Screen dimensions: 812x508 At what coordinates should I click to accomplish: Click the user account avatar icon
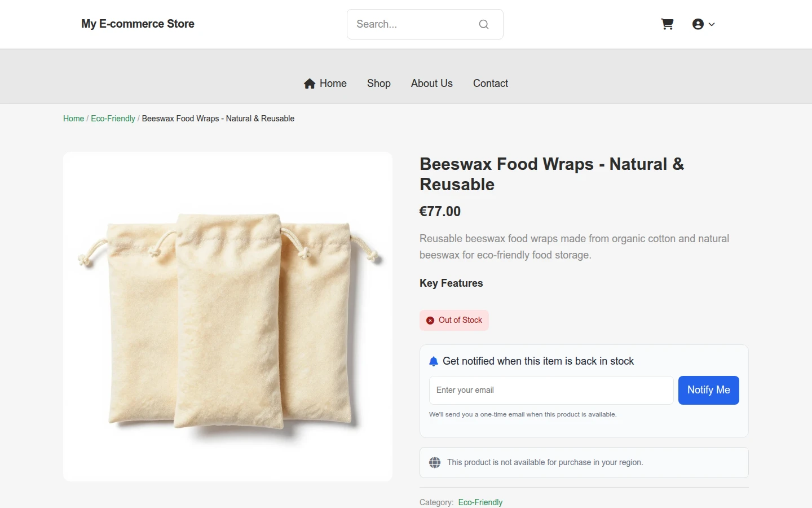pos(698,24)
